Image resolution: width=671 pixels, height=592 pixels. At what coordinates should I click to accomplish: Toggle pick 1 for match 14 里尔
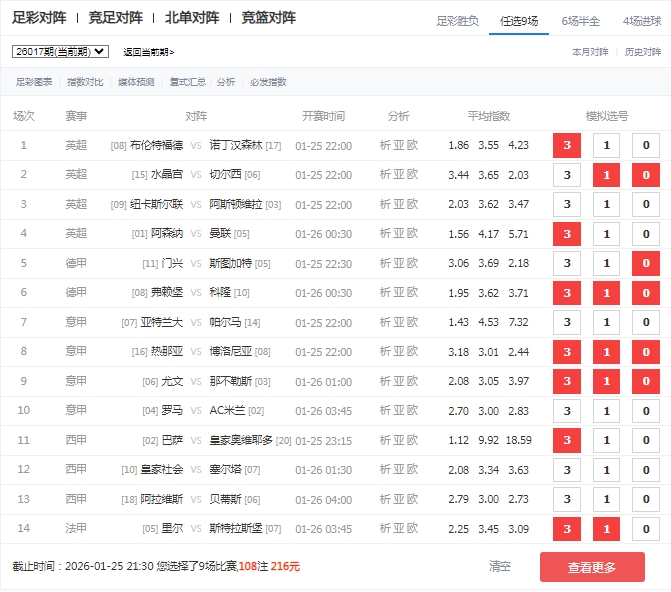click(x=606, y=529)
